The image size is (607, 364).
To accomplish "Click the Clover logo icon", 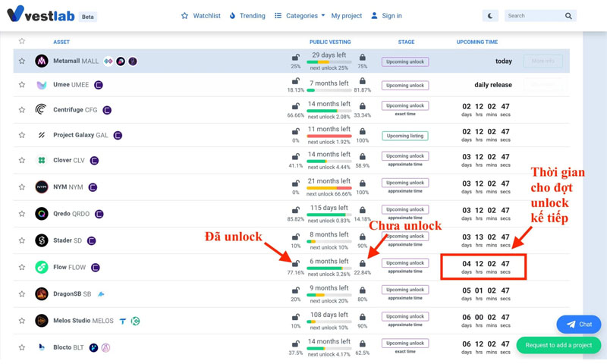I will 42,160.
